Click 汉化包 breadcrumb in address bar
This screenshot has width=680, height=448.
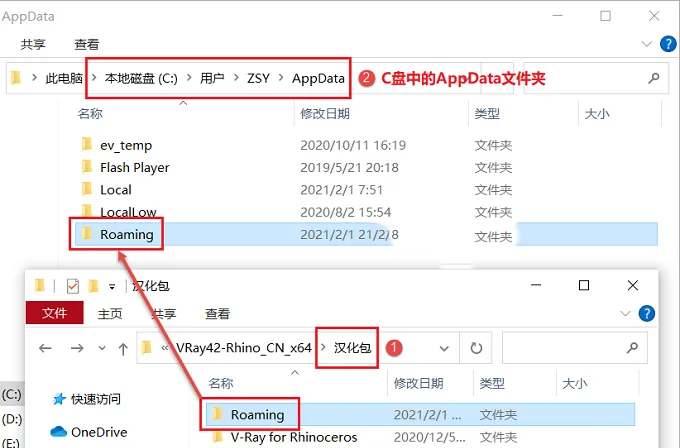point(353,348)
